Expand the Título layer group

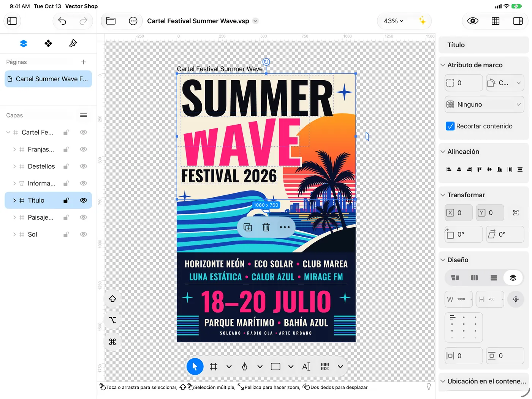pyautogui.click(x=14, y=201)
